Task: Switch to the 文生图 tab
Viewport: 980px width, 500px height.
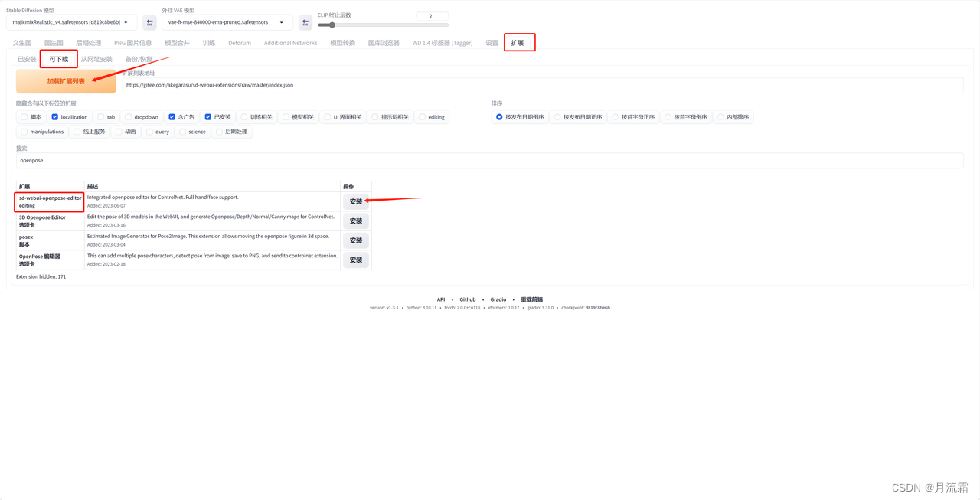Action: click(22, 43)
